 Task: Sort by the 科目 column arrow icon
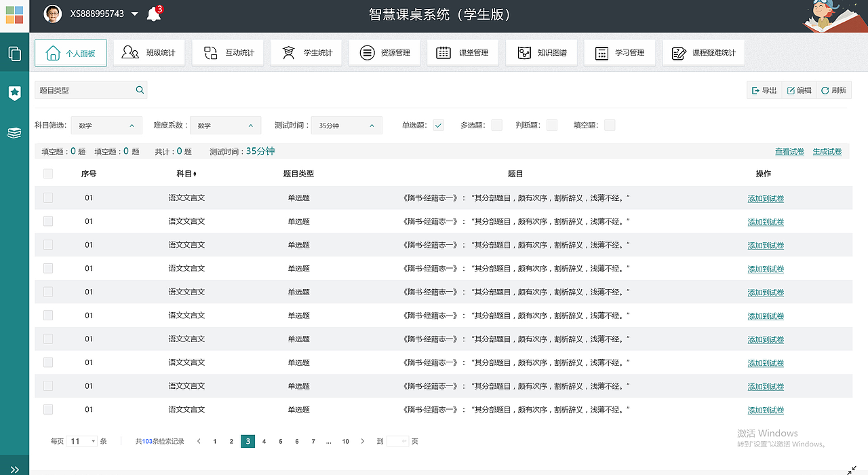click(x=195, y=174)
